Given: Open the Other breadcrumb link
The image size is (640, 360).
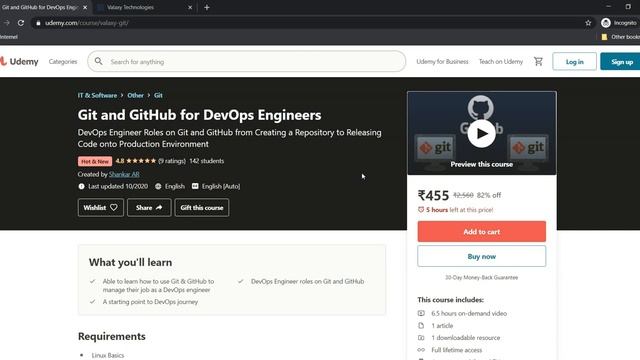Looking at the screenshot, I should (x=136, y=95).
